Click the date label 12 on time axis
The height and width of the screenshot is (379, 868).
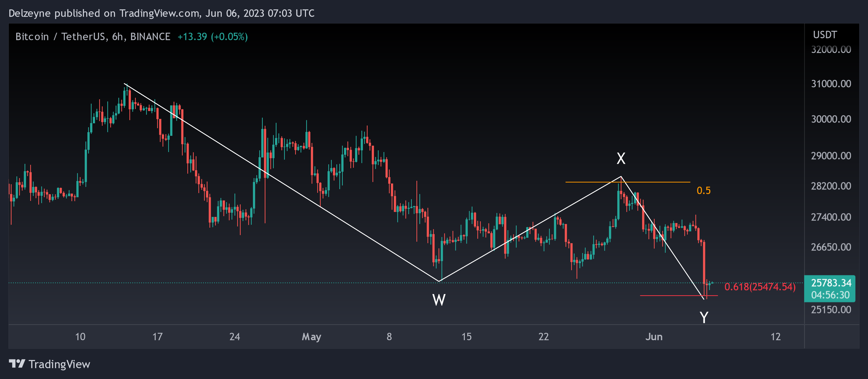point(776,337)
